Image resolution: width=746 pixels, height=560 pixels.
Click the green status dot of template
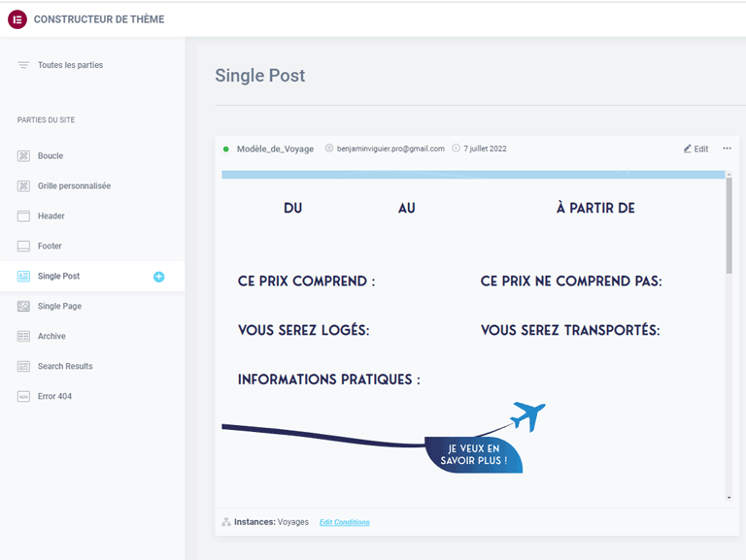coord(226,149)
